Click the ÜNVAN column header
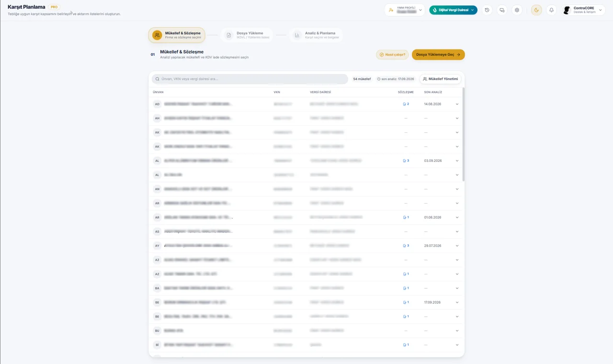The image size is (613, 364). tap(158, 92)
